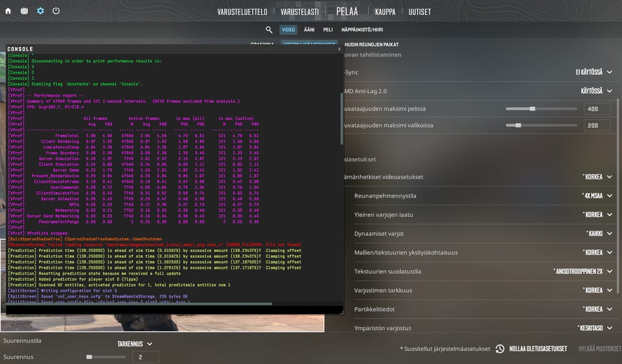
Task: Click the console vertical scrollbar
Action: tap(341, 119)
